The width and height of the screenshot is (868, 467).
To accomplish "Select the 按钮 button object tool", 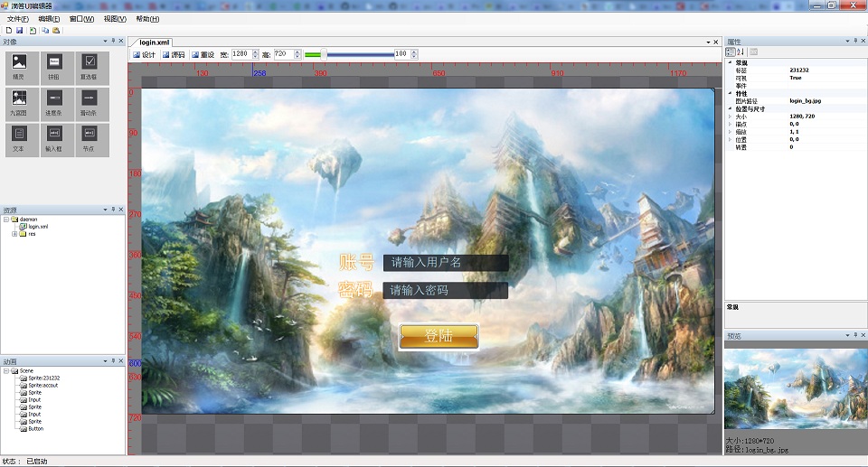I will (57, 68).
